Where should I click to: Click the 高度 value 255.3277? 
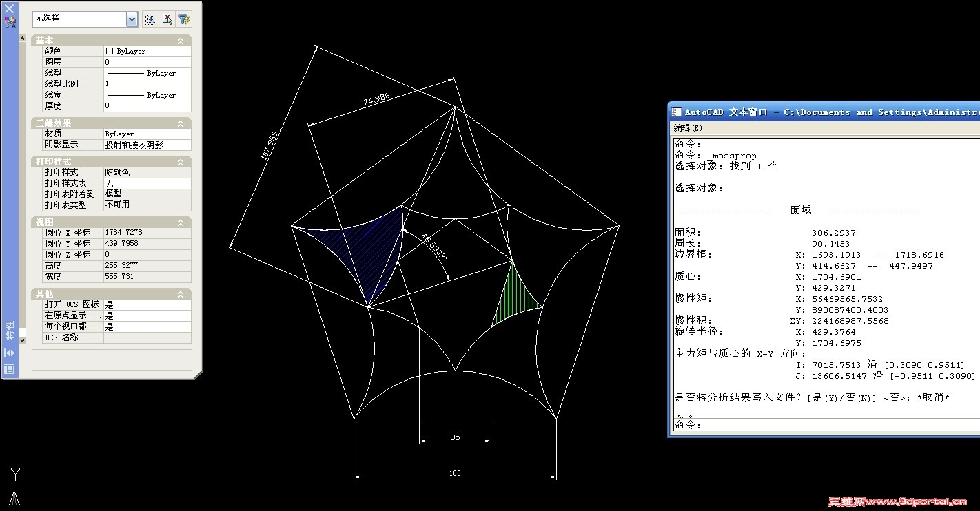click(x=147, y=266)
